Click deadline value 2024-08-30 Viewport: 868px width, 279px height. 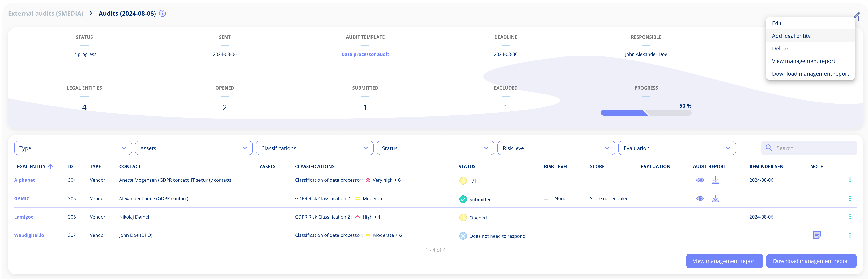pyautogui.click(x=505, y=54)
